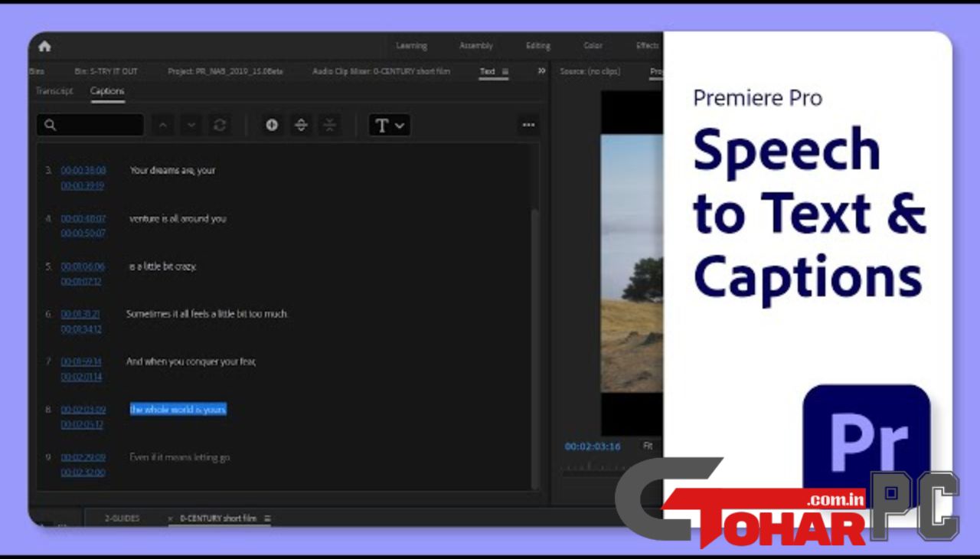This screenshot has height=559, width=980.
Task: Show hidden panel tabs with double chevron
Action: pos(541,71)
